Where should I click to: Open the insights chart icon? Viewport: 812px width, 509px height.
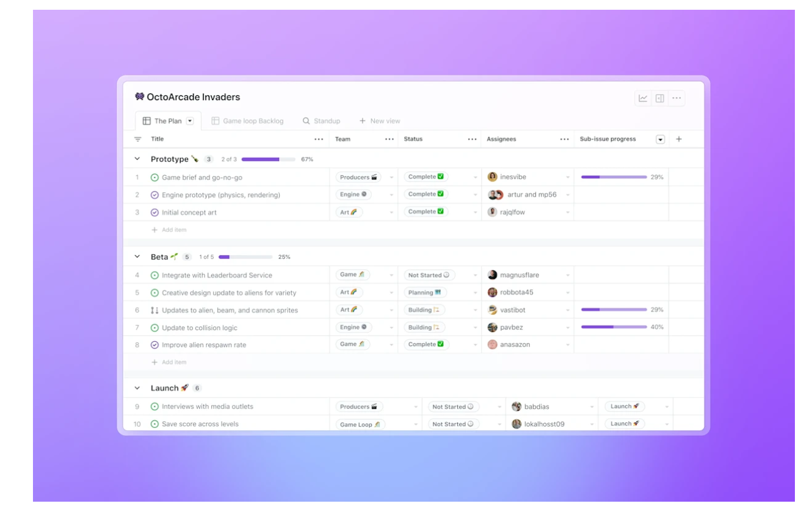tap(643, 98)
